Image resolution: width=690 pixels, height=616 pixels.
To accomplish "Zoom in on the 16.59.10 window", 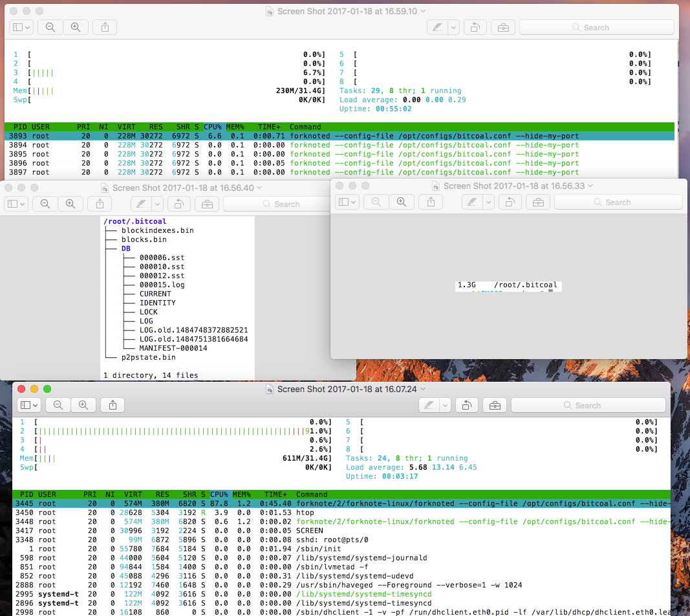I will (x=76, y=27).
